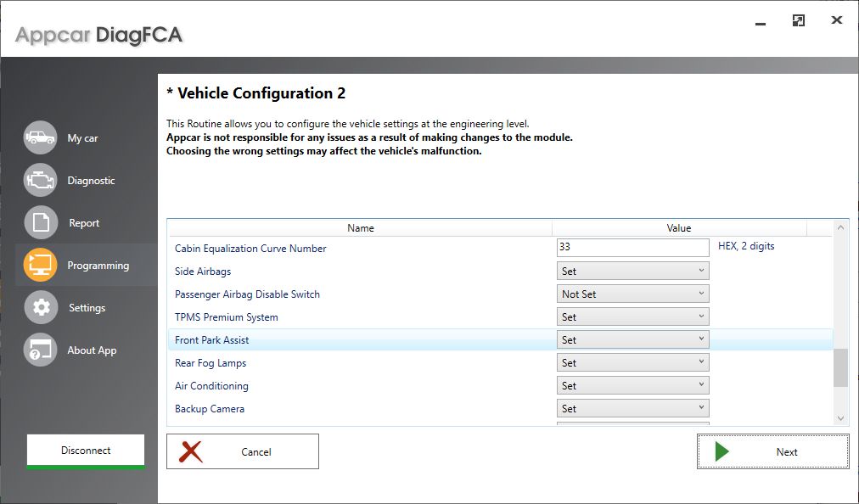Click the Next button label
The image size is (859, 504).
point(787,452)
